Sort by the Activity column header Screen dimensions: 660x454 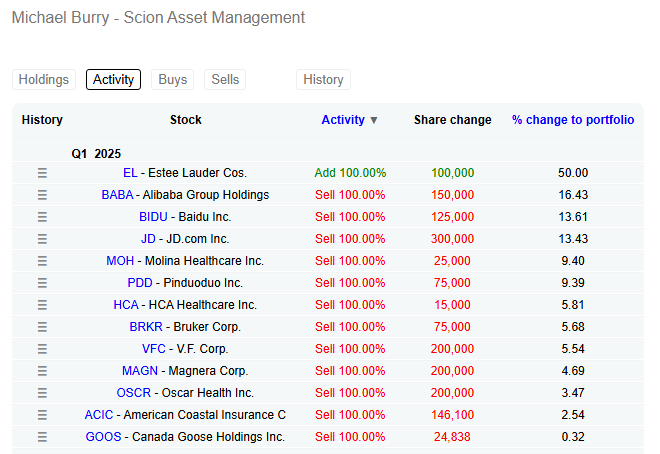pos(343,120)
